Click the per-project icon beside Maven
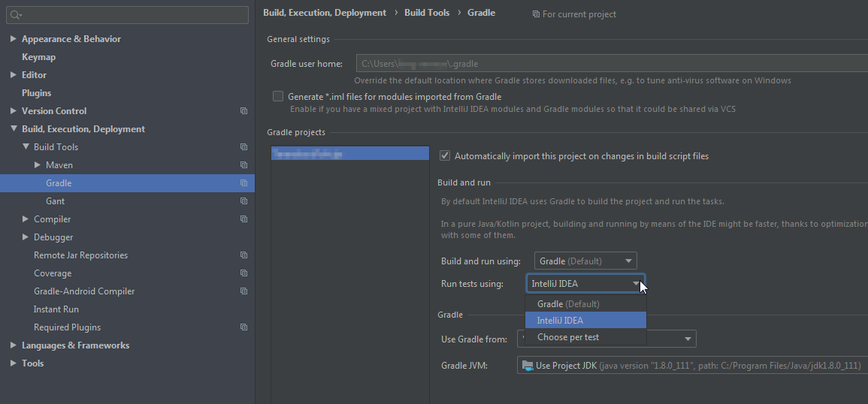The image size is (868, 404). pos(243,165)
